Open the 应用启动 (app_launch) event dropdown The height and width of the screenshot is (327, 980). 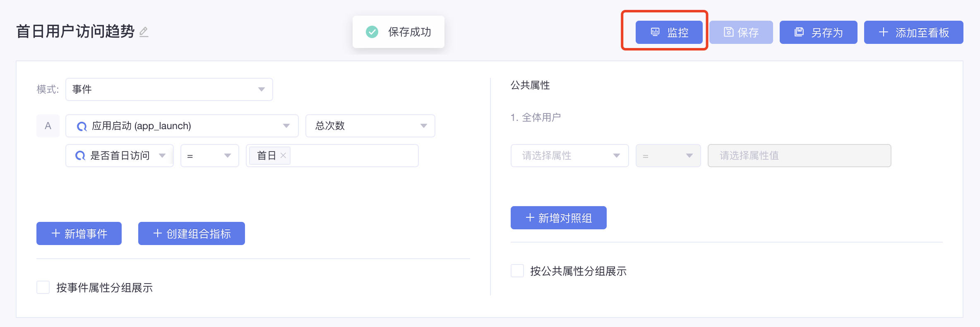pyautogui.click(x=182, y=126)
